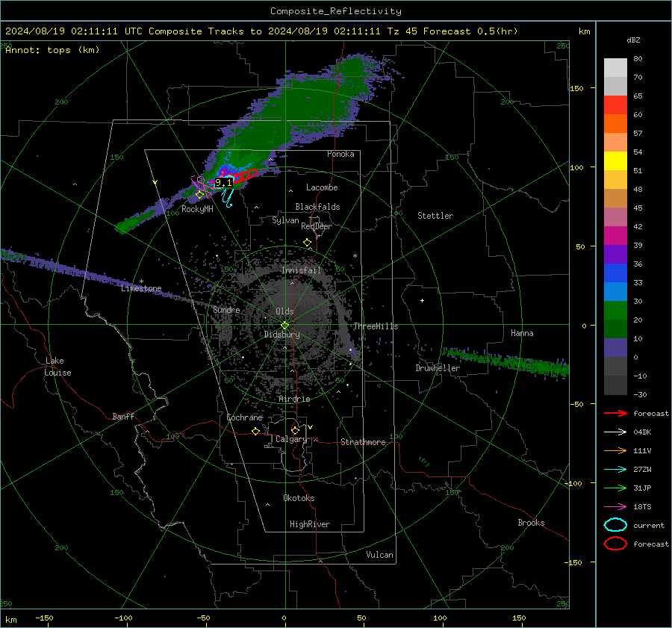Click the HighRiver label
Viewport: 672px width, 628px height.
pos(309,524)
